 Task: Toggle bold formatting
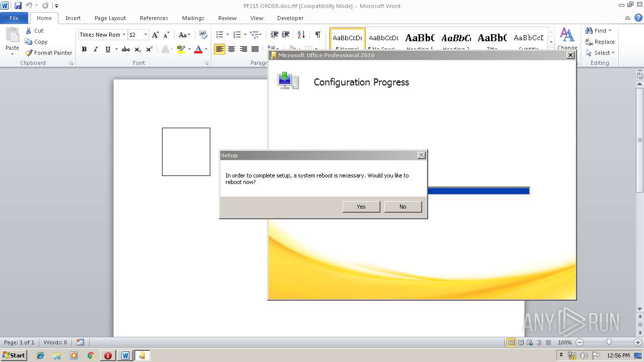(x=84, y=49)
